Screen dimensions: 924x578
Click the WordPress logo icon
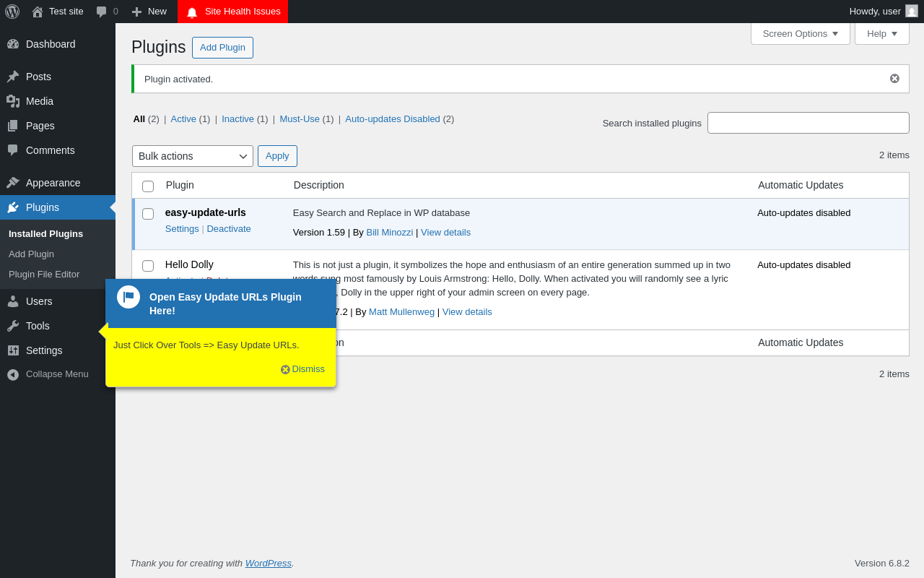click(12, 12)
